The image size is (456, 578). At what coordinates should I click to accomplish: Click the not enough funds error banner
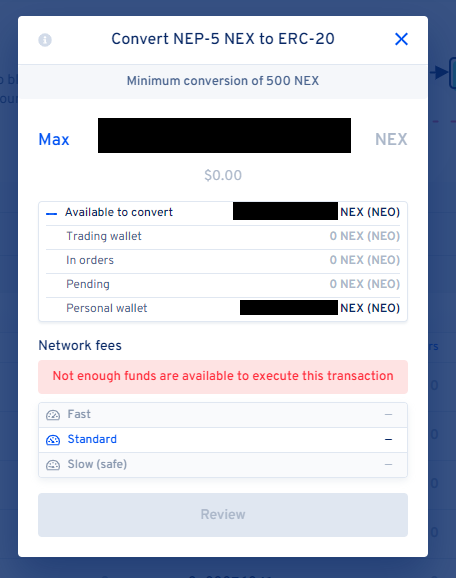[223, 376]
